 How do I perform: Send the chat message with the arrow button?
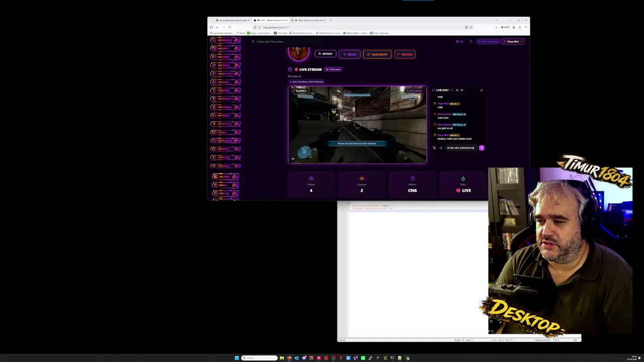(x=481, y=148)
